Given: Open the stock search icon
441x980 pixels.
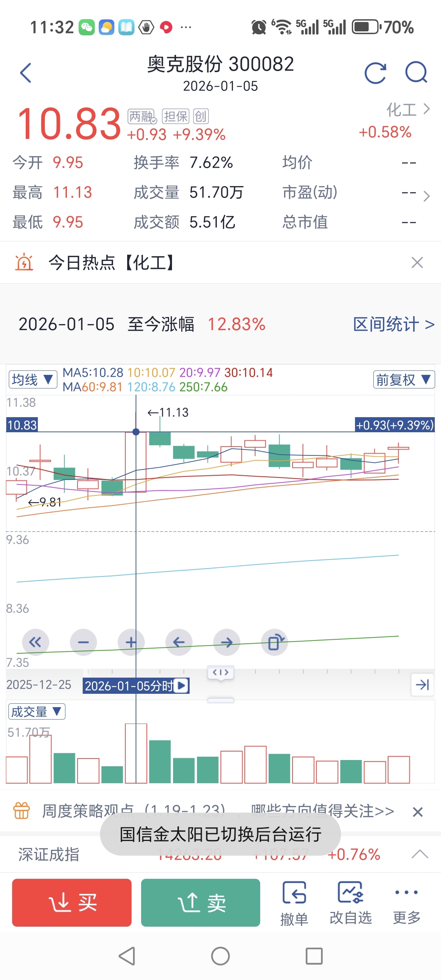Looking at the screenshot, I should coord(416,72).
